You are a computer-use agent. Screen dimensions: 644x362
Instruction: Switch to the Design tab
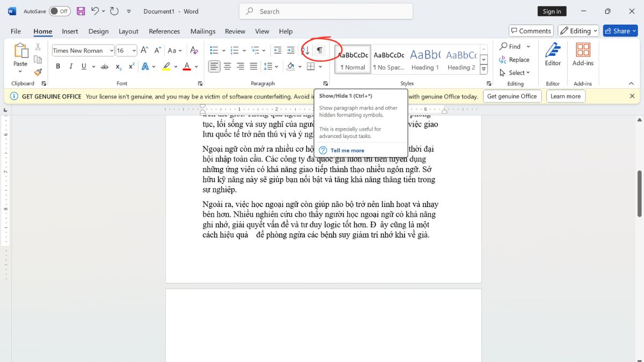tap(98, 31)
